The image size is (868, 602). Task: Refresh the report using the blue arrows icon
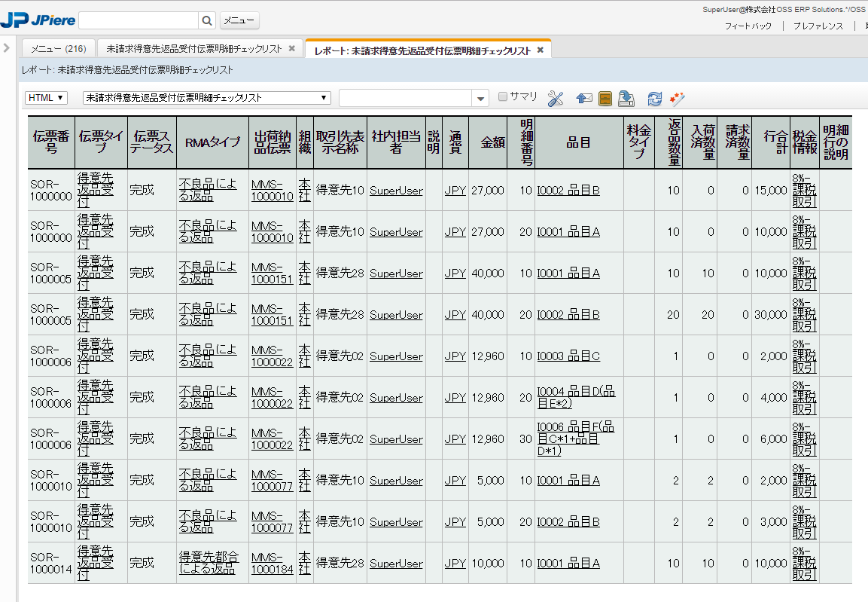click(x=655, y=99)
